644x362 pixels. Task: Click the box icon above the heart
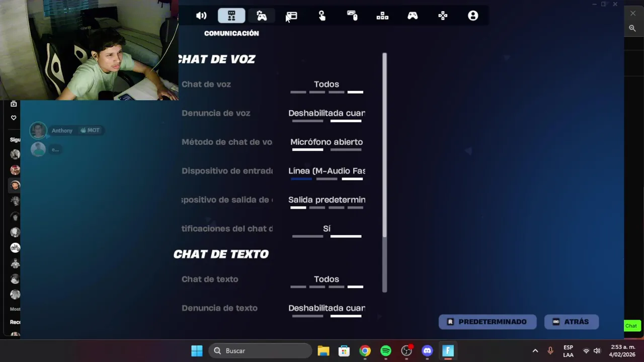(14, 104)
